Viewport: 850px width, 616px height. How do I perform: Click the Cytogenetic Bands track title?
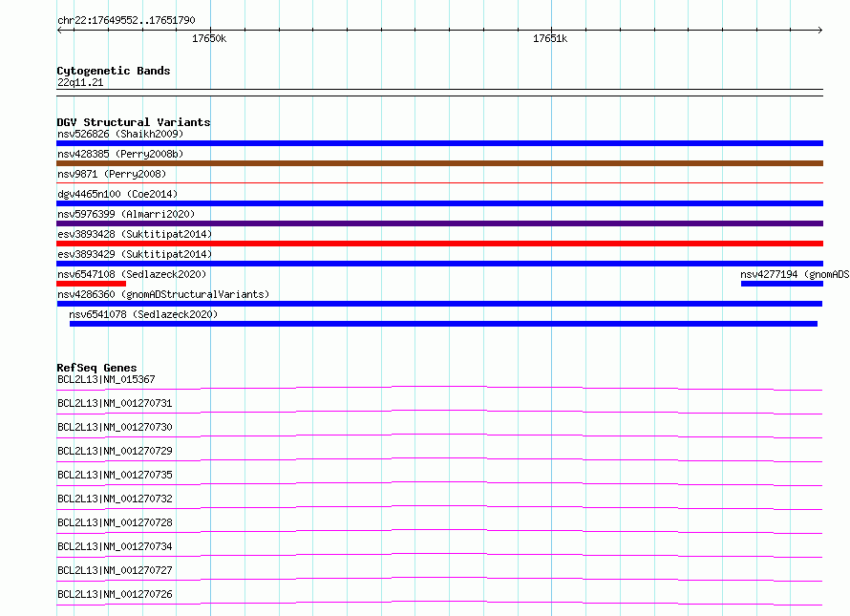114,71
